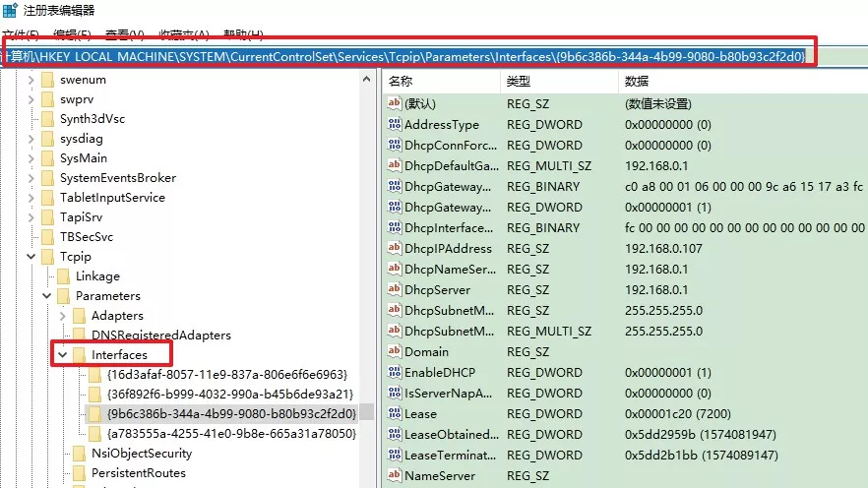Click the DhcpInterface binary value icon
868x488 pixels.
pyautogui.click(x=395, y=228)
